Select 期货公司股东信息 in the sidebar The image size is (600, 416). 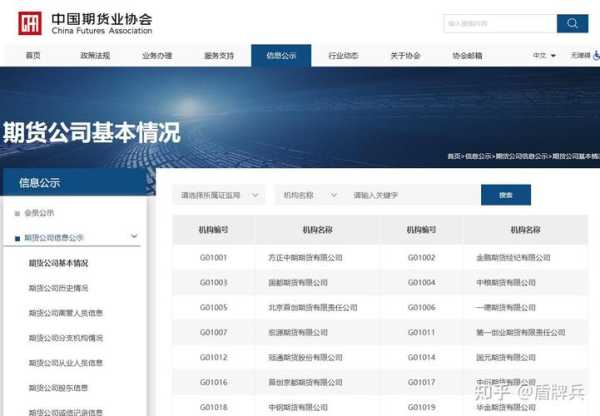coord(58,388)
